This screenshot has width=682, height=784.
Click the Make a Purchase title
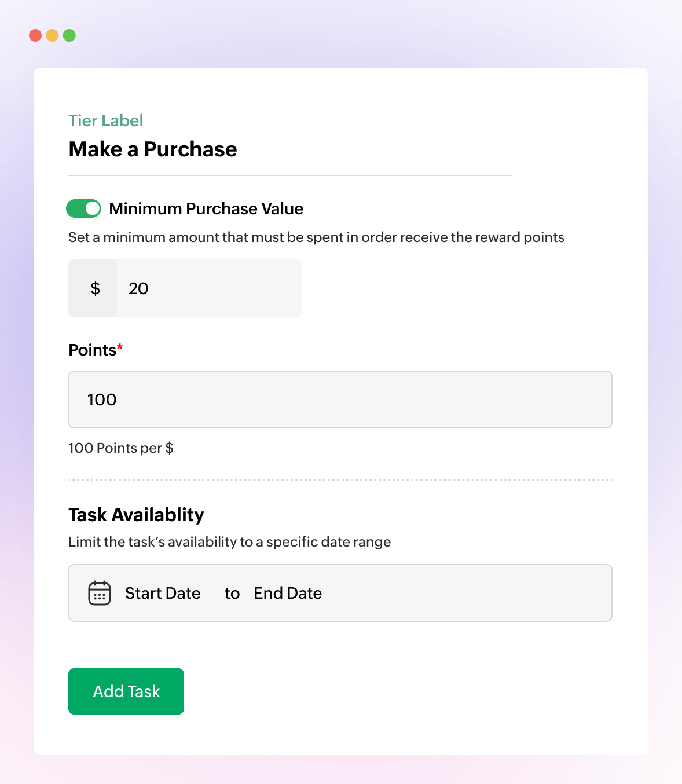point(153,149)
